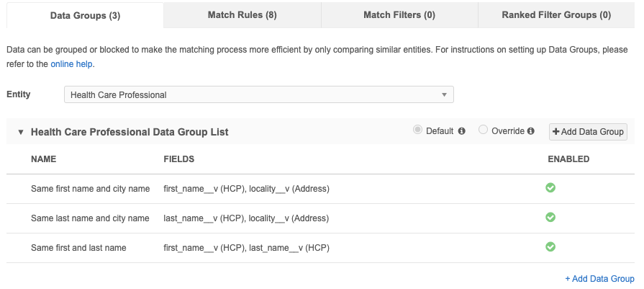The height and width of the screenshot is (289, 644).
Task: Open Same first and last name row
Action: click(x=78, y=247)
